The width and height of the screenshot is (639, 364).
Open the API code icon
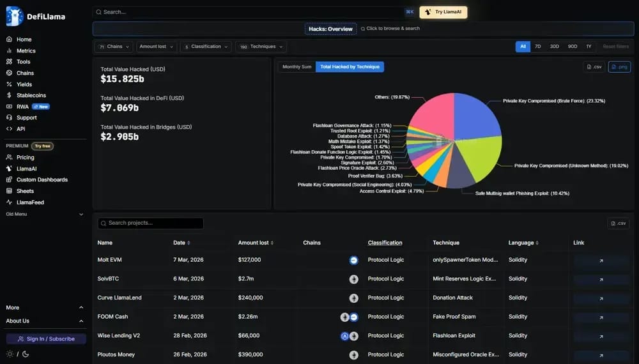[x=9, y=128]
